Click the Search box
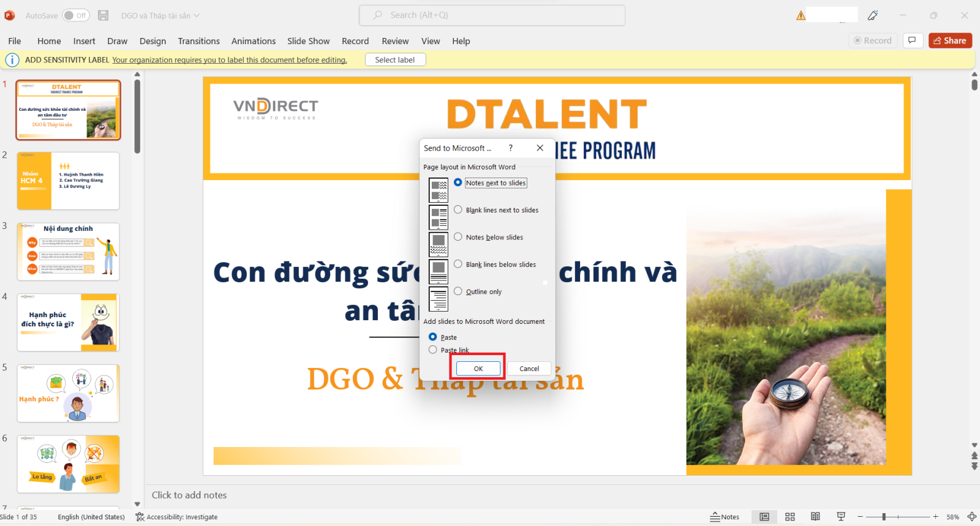The width and height of the screenshot is (980, 526). 492,15
